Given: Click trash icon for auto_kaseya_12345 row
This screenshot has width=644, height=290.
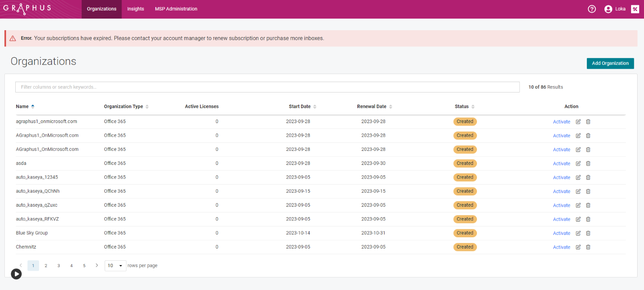Looking at the screenshot, I should point(588,177).
